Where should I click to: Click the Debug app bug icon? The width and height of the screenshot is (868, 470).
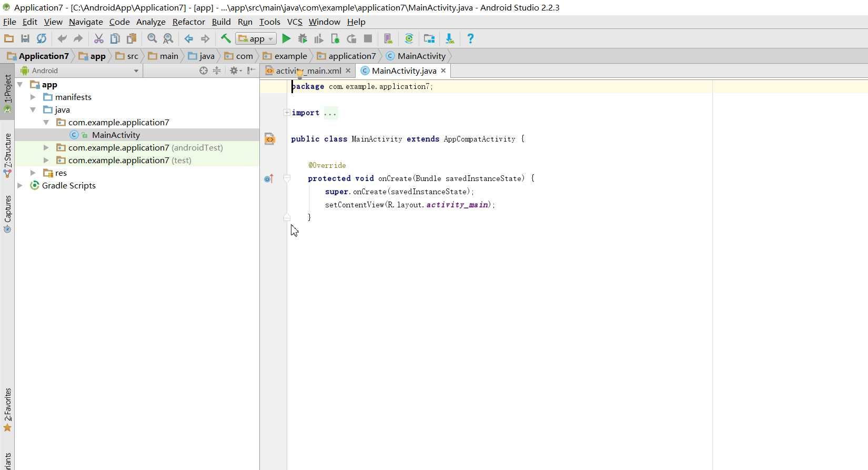tap(302, 38)
